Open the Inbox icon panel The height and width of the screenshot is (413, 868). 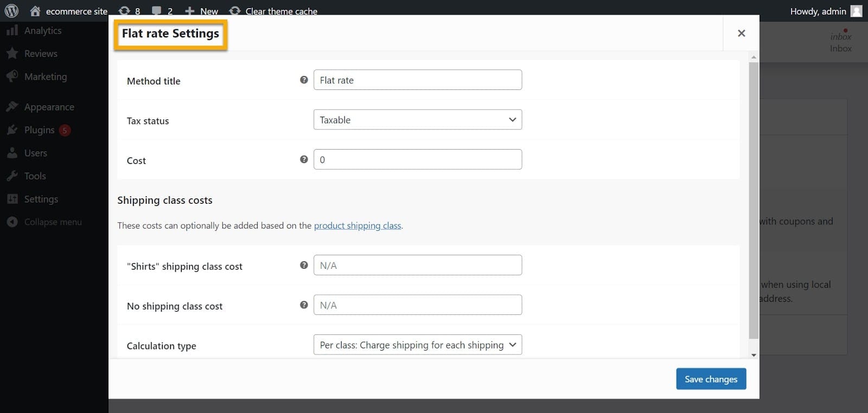coord(840,41)
